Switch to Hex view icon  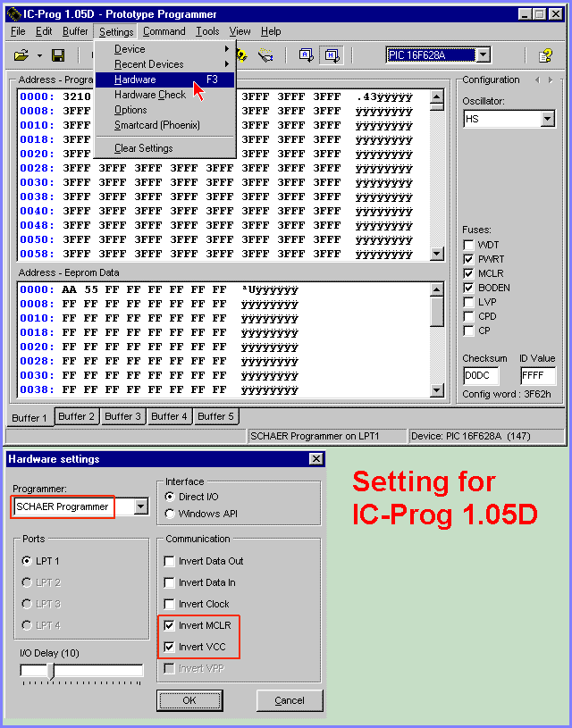point(332,55)
